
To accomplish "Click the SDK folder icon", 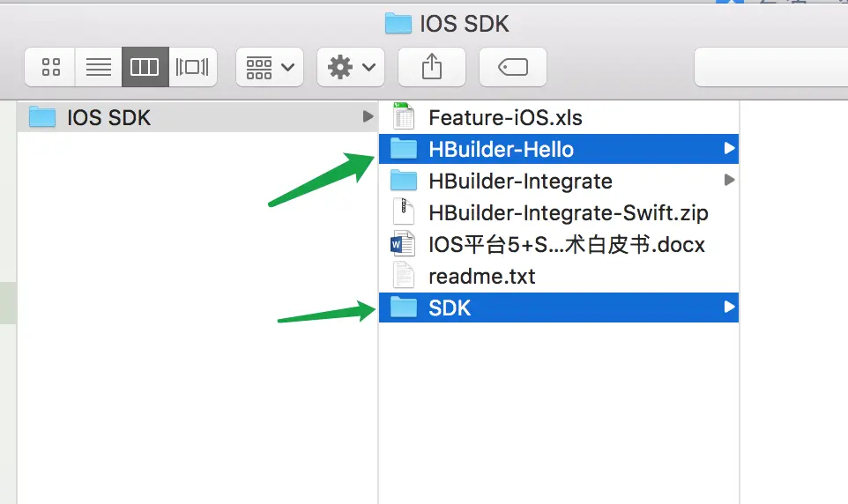I will tap(404, 308).
